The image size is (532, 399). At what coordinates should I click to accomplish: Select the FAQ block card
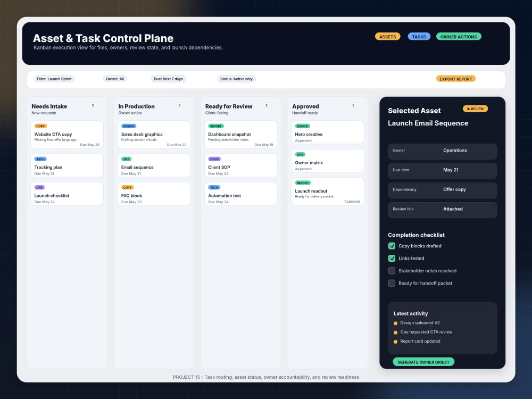click(x=154, y=194)
